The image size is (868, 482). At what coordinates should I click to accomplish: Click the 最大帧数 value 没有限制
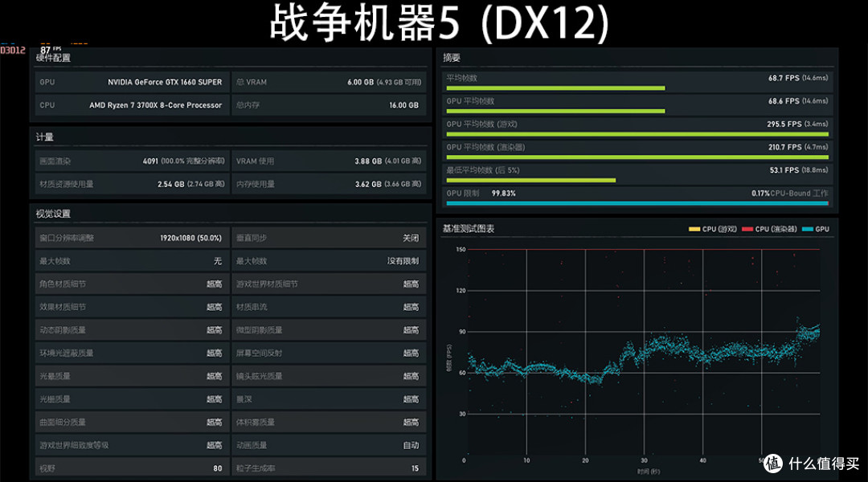403,261
